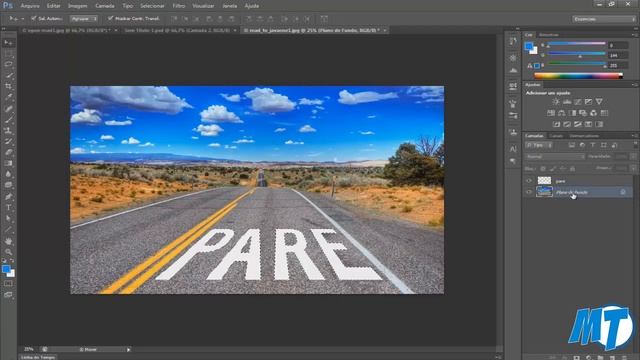
Task: Open the Arquivo menu
Action: coord(30,6)
